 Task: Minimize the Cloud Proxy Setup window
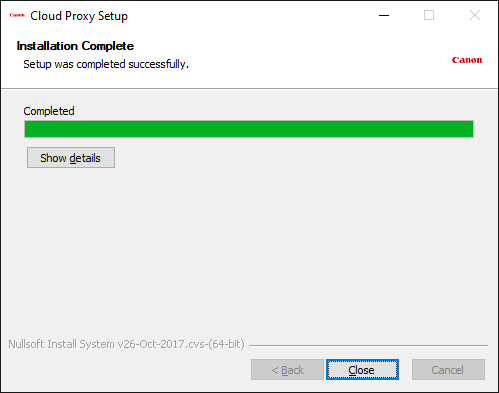(384, 15)
